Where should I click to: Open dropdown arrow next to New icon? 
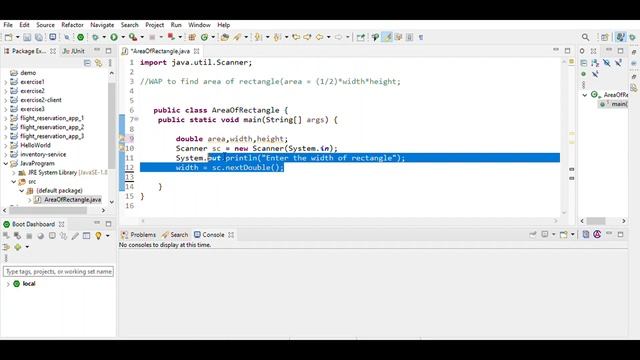tap(18, 37)
